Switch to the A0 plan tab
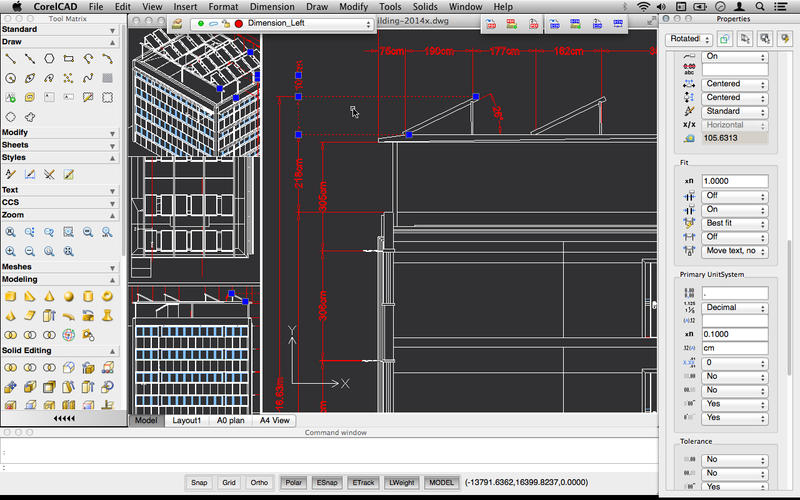The height and width of the screenshot is (500, 800). coord(229,421)
